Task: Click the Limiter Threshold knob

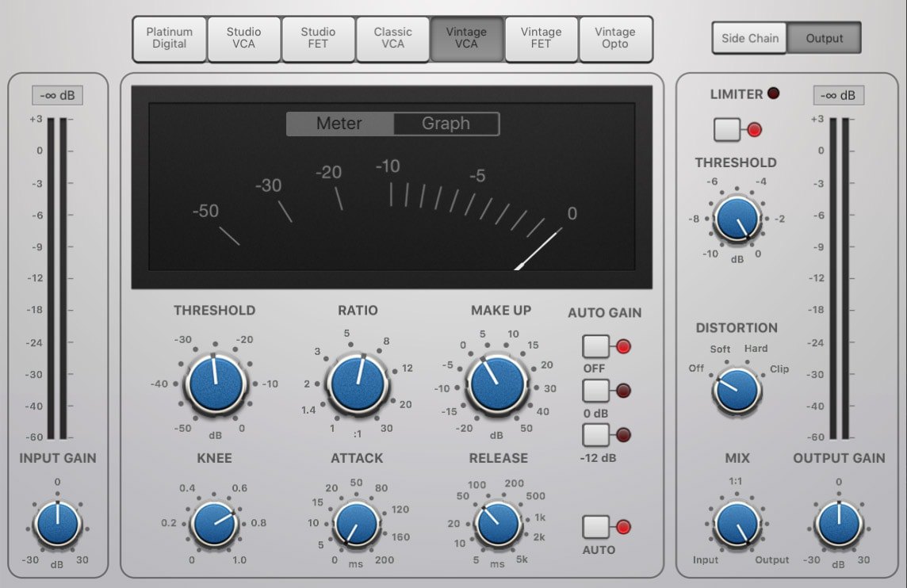Action: (x=737, y=220)
